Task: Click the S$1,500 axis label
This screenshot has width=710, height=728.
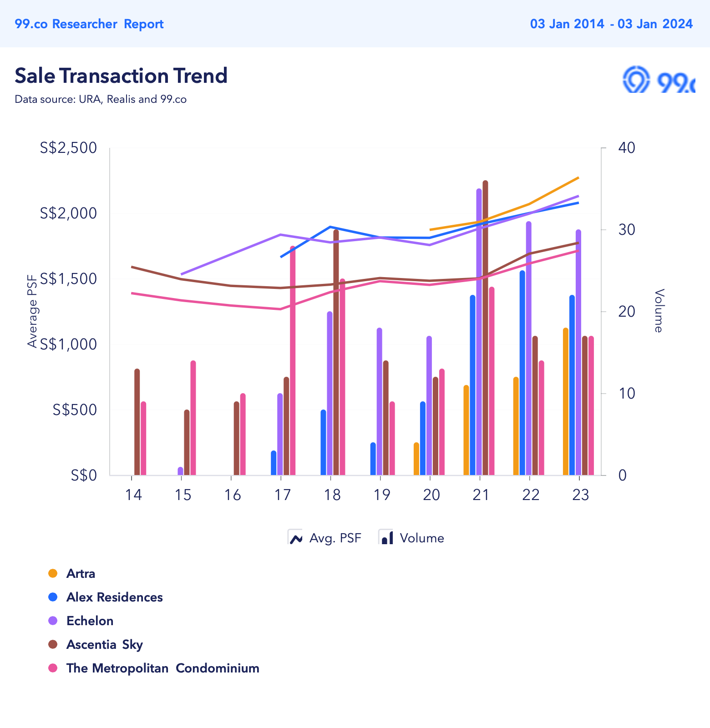Action: [x=68, y=279]
